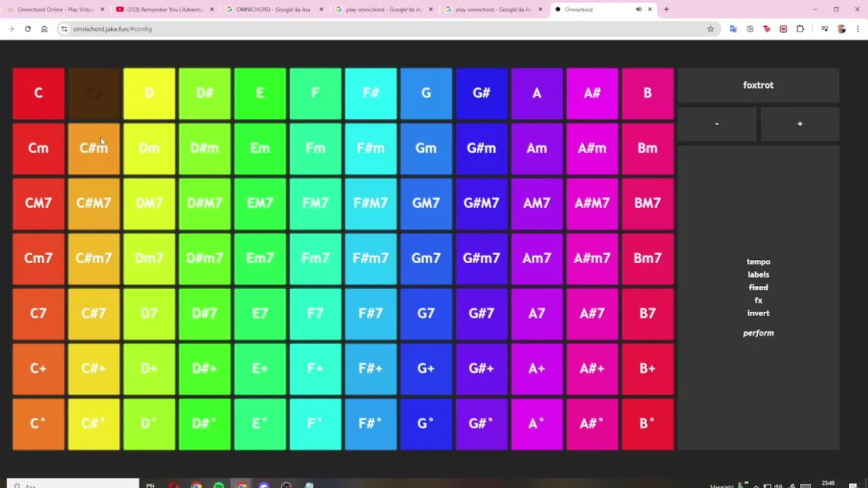Play the A° diminished chord pad
This screenshot has height=488, width=868.
(x=536, y=424)
